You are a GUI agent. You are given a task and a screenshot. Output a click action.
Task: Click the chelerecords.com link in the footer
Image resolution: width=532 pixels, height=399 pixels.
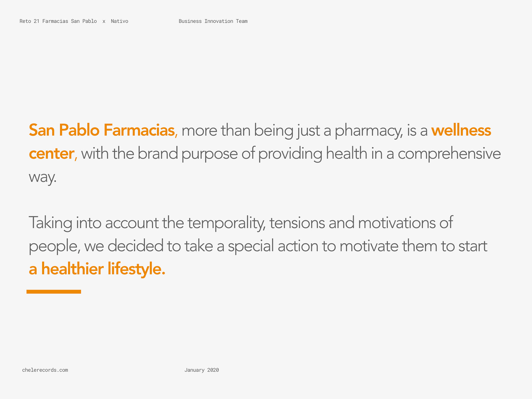coord(45,370)
